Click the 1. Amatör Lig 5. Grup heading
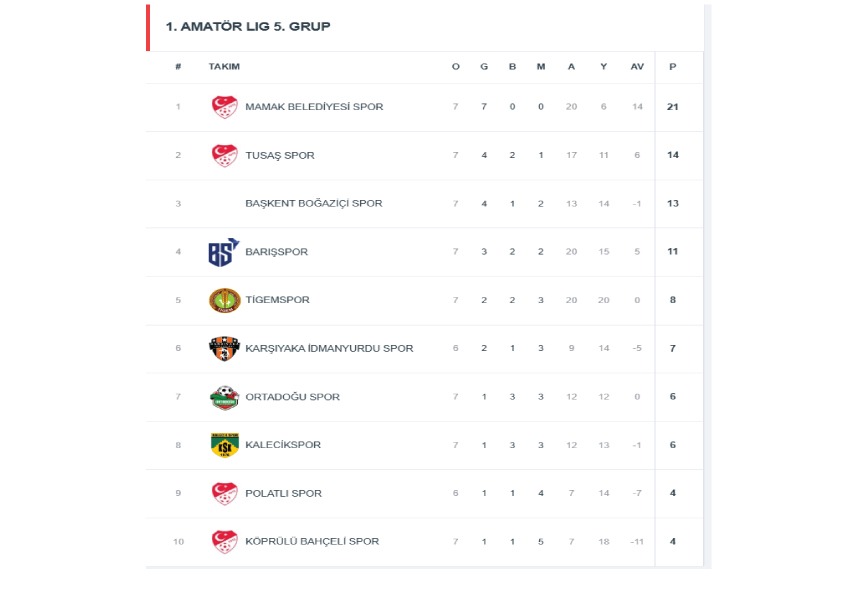This screenshot has height=595, width=842. tap(248, 27)
